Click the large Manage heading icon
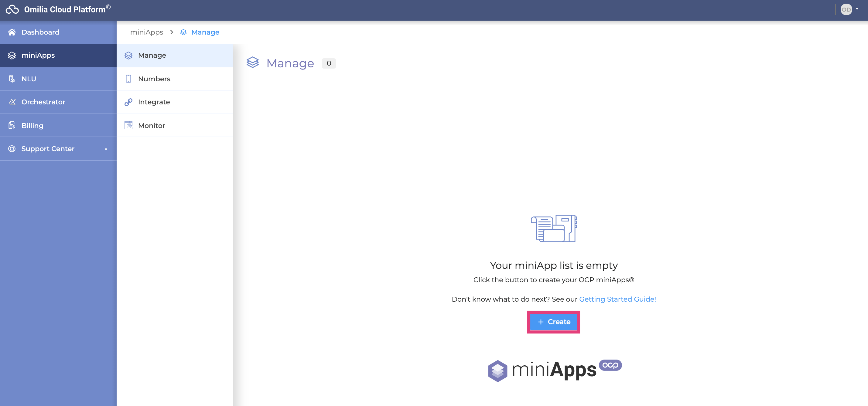This screenshot has width=868, height=406. [x=253, y=63]
